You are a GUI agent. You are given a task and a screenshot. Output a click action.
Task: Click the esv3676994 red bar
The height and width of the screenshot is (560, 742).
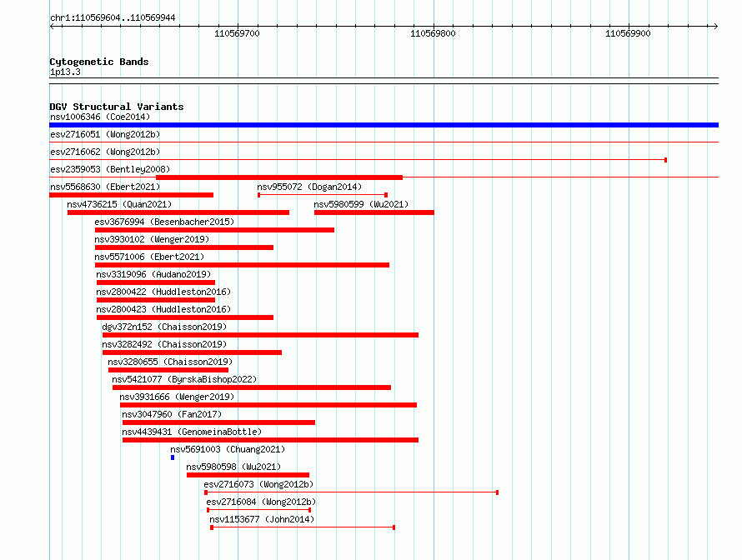(x=215, y=230)
